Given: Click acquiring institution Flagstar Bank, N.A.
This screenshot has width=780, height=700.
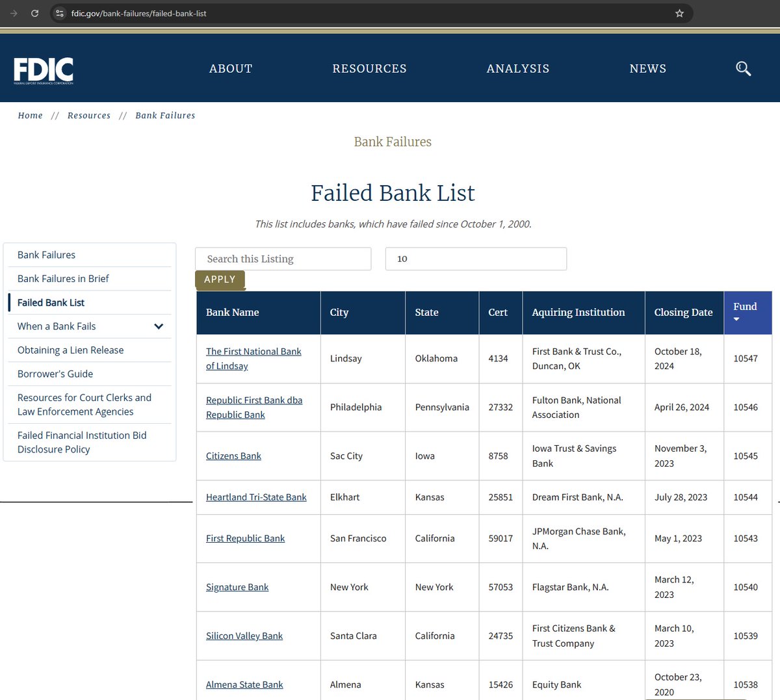Looking at the screenshot, I should pos(570,587).
